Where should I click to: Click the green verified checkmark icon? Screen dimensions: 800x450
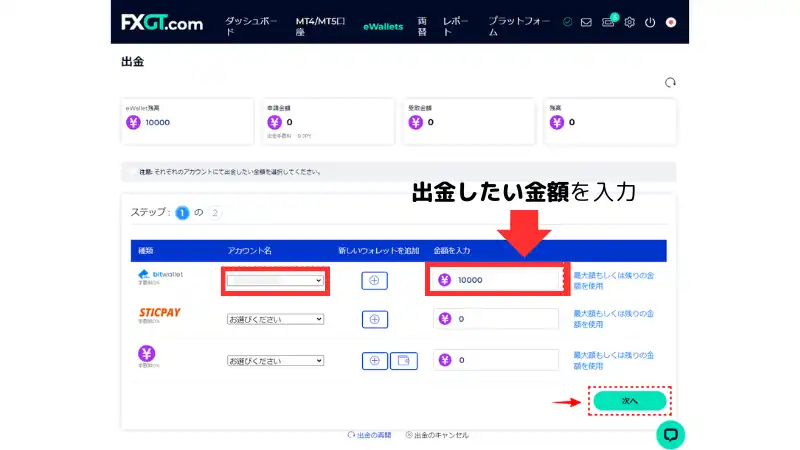coord(568,22)
